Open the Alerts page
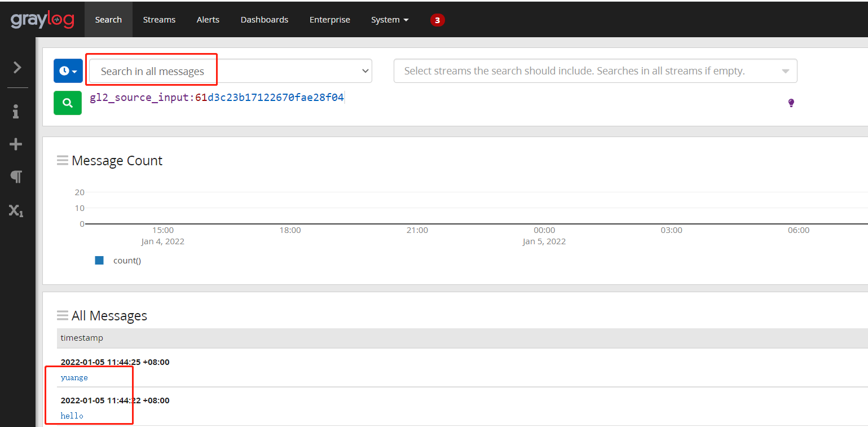This screenshot has height=427, width=868. [208, 20]
